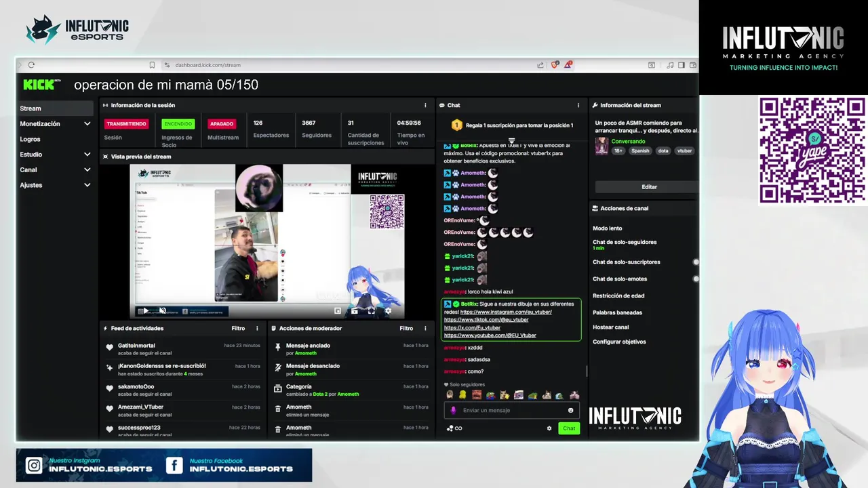Open the YouTube @EU_Vtuber link

coord(490,335)
